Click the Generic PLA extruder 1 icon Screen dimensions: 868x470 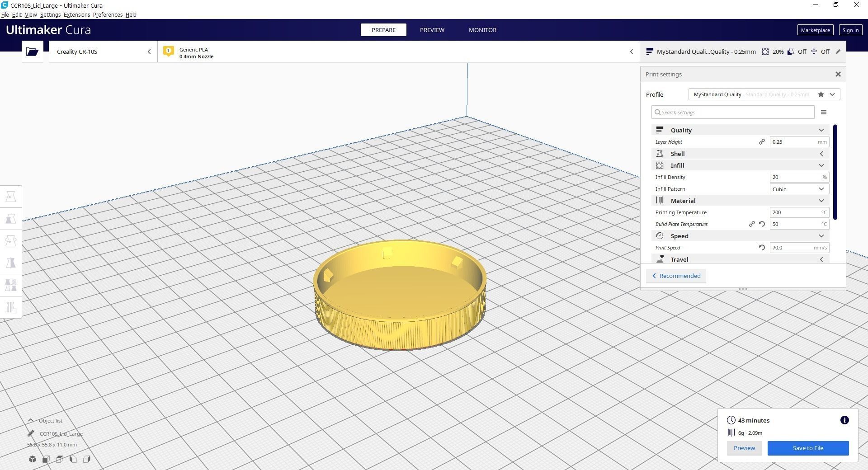click(x=168, y=52)
